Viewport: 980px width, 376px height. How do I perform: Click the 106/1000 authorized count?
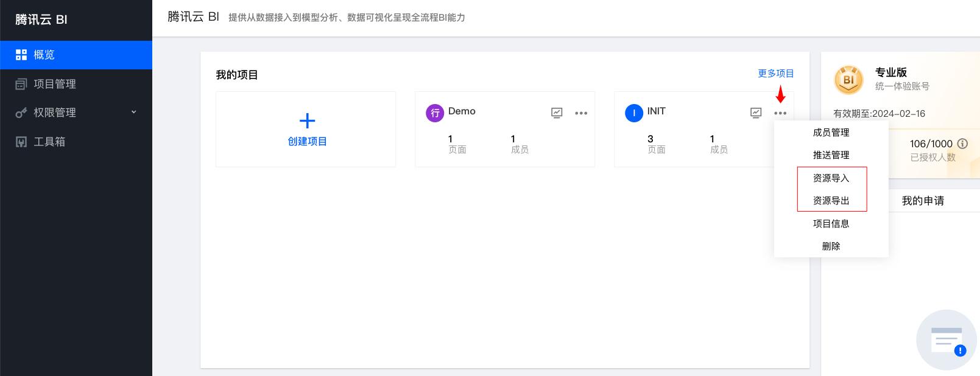point(931,144)
